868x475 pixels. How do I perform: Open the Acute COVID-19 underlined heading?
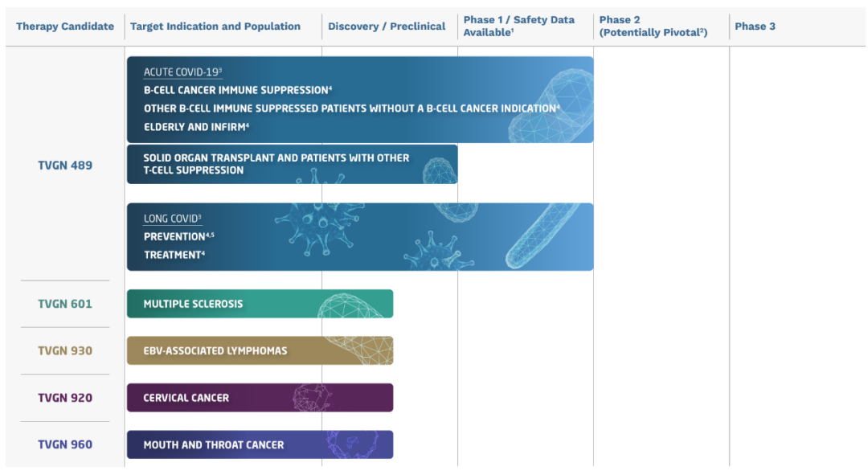[181, 72]
